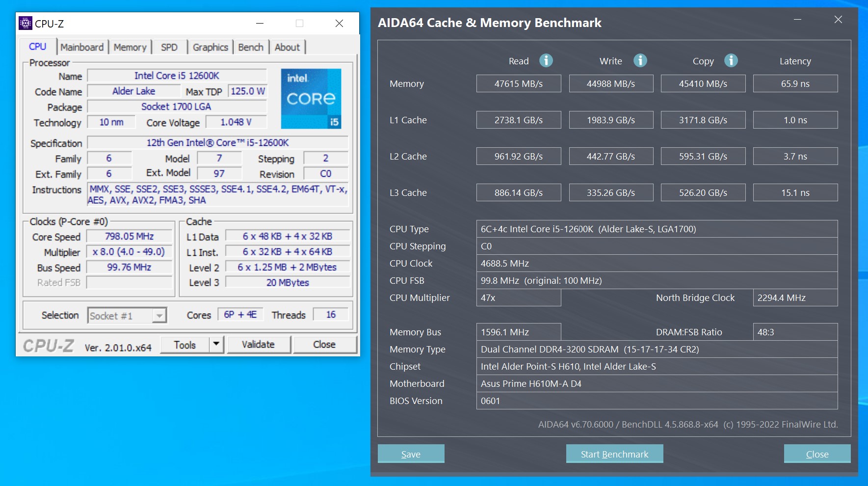Click the Copy info icon in AIDA64
Viewport: 868px width, 486px height.
pos(731,60)
